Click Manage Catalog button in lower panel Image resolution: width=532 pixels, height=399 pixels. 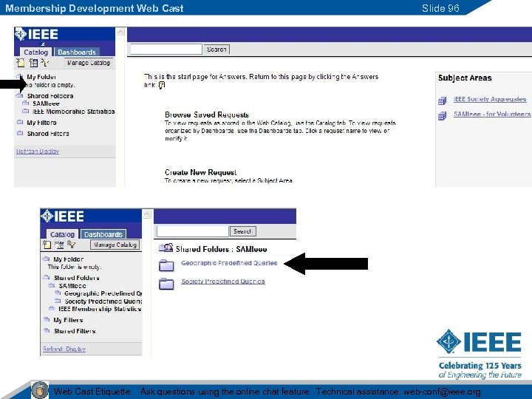[x=115, y=245]
